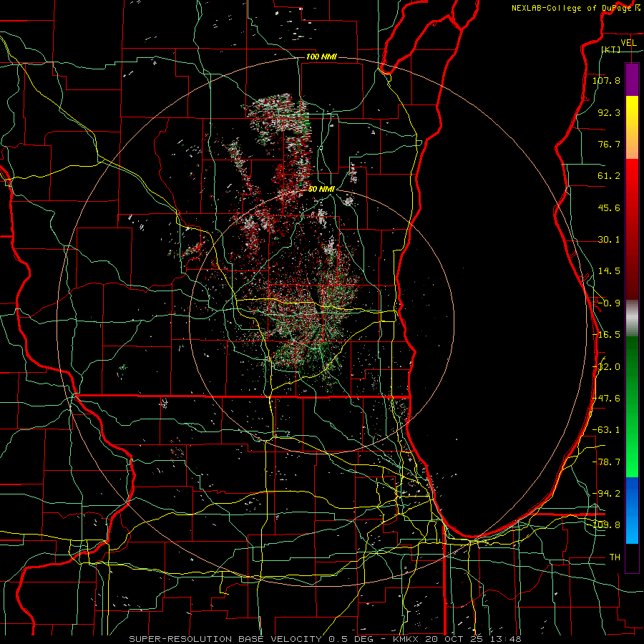Select the -109.8 velocity scale value

click(606, 525)
